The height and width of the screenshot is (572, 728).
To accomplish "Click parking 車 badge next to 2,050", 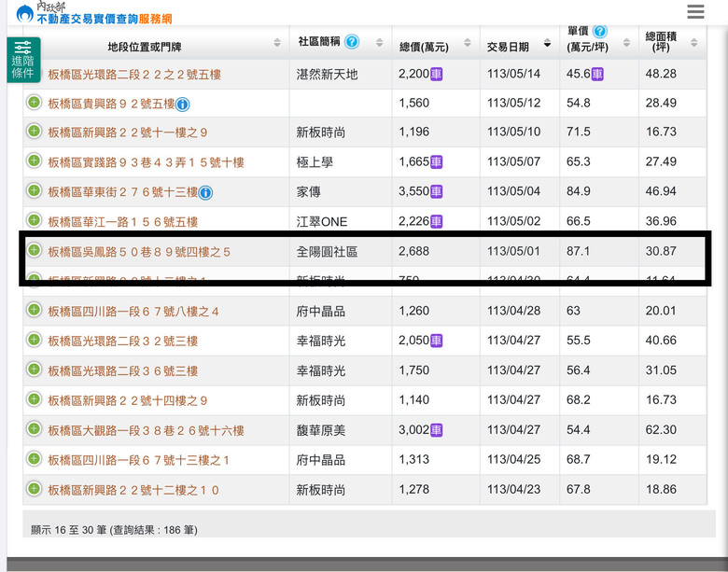I will (x=436, y=341).
